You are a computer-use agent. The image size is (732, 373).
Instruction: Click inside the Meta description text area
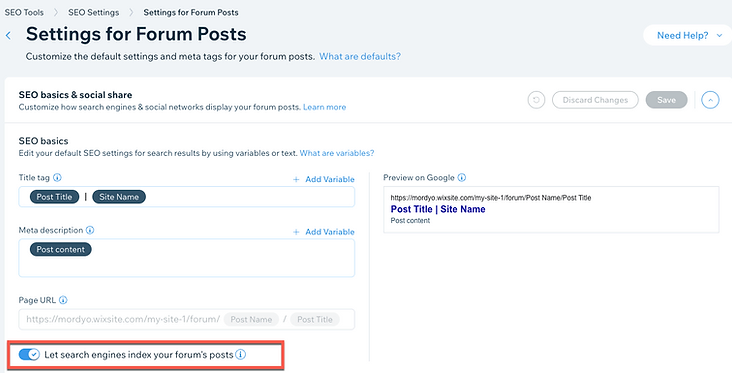click(x=187, y=258)
